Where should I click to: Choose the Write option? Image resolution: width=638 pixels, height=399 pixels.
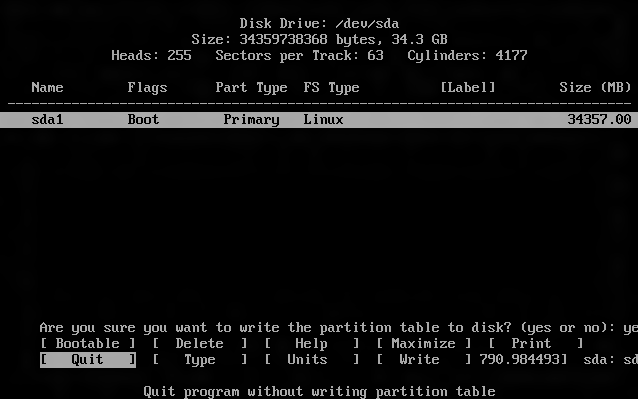[423, 360]
